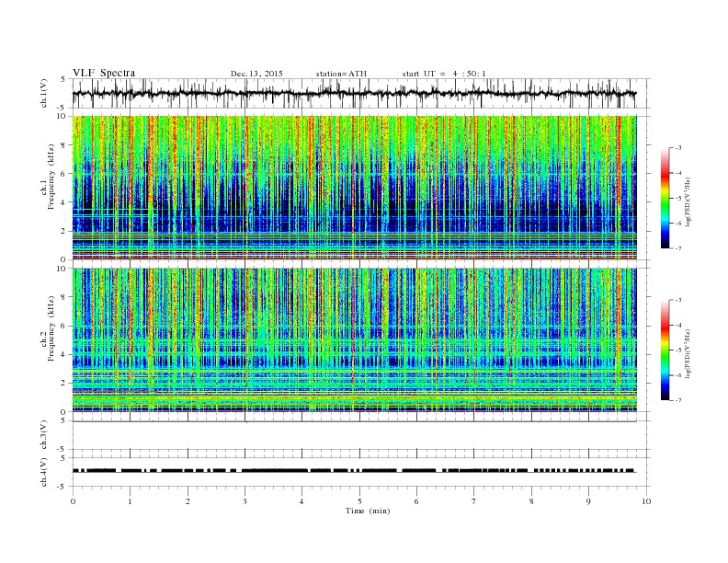The image size is (728, 563).
Task: Click the ch.2 spectrogram '4' kHz tick label
Action: click(x=63, y=354)
